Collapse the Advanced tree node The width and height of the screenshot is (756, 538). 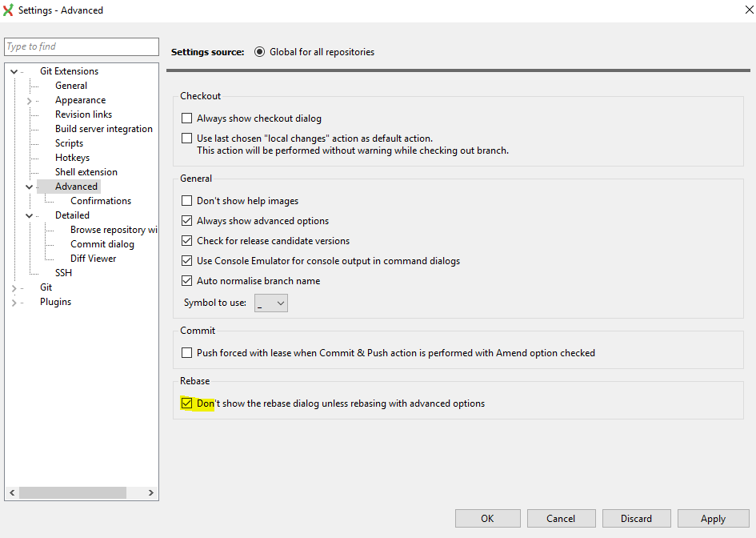point(29,186)
